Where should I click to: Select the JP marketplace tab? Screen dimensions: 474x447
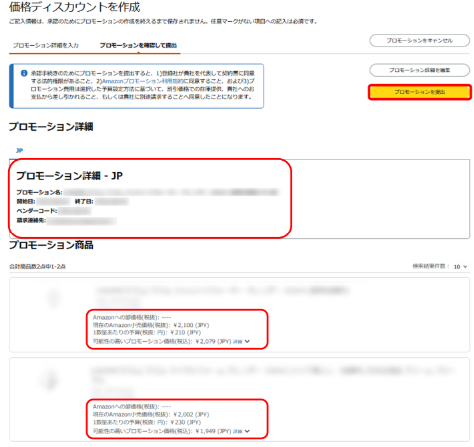20,150
